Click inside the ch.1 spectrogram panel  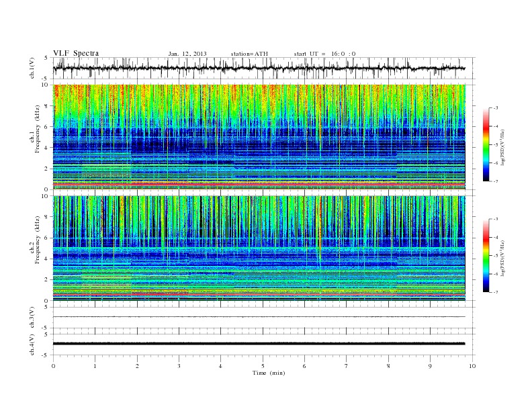259,137
